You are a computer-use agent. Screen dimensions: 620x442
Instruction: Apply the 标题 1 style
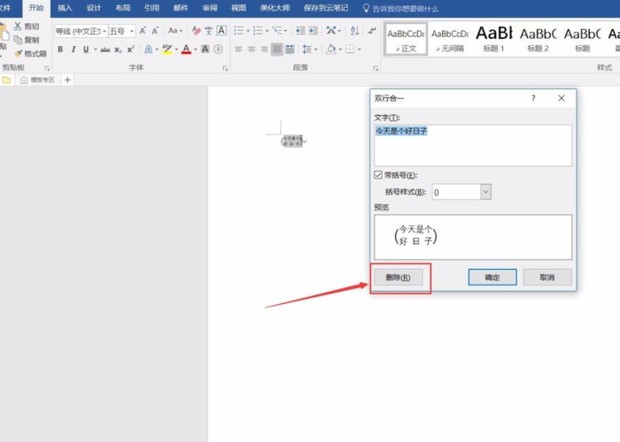click(x=494, y=39)
